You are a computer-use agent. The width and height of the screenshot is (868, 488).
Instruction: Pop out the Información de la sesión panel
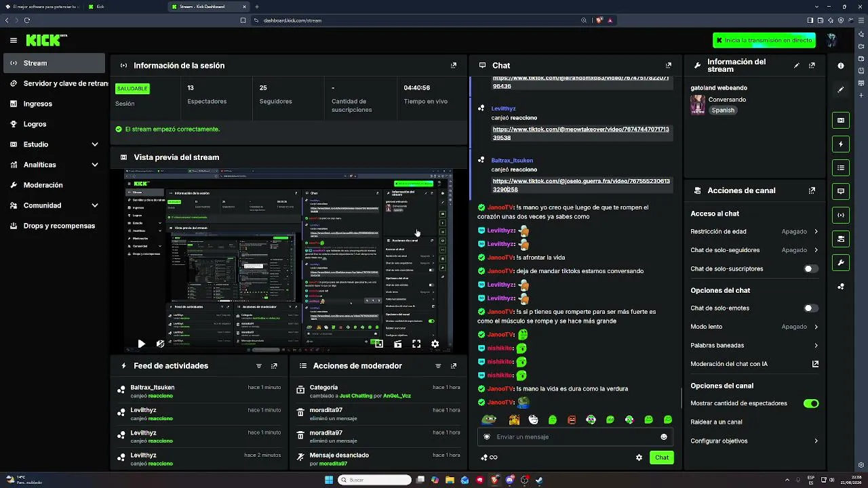point(454,66)
